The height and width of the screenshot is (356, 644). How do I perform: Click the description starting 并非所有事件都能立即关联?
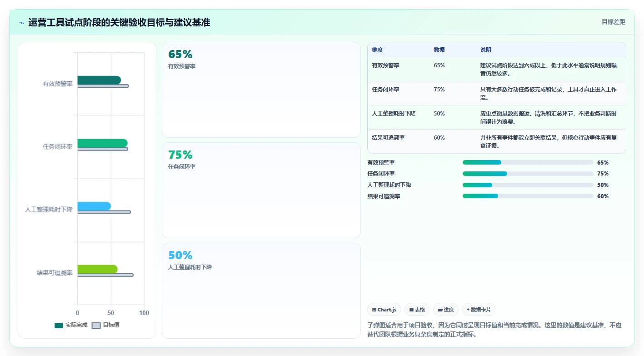pyautogui.click(x=549, y=141)
